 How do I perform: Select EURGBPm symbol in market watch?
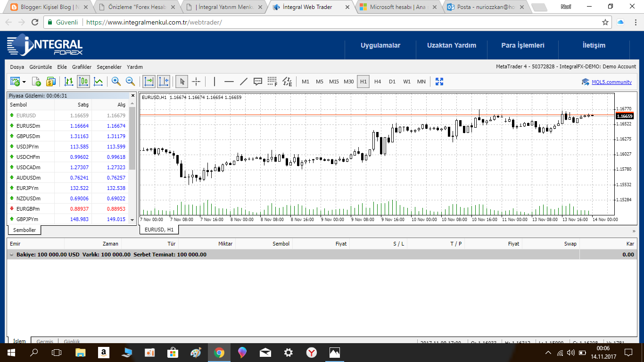coord(28,209)
